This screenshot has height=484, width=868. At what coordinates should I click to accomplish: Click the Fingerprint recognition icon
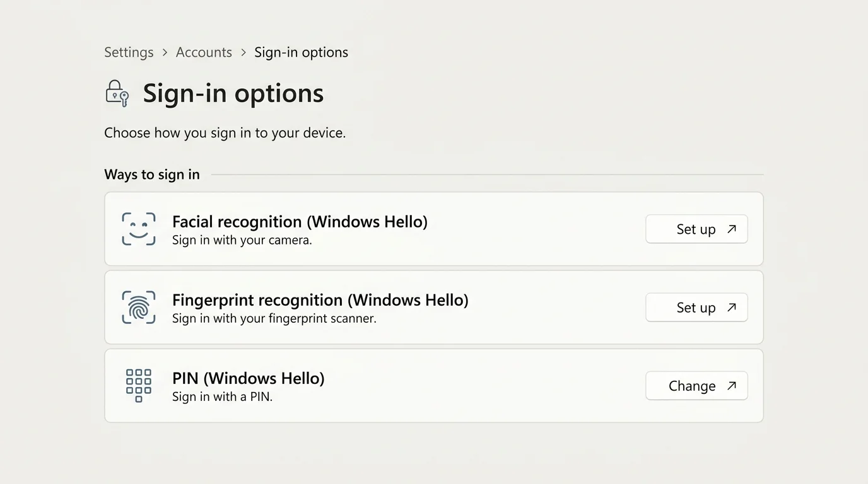139,307
